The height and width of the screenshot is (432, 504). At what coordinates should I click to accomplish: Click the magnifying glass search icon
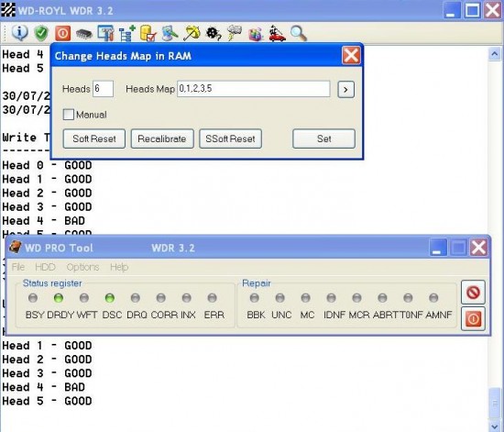[299, 33]
